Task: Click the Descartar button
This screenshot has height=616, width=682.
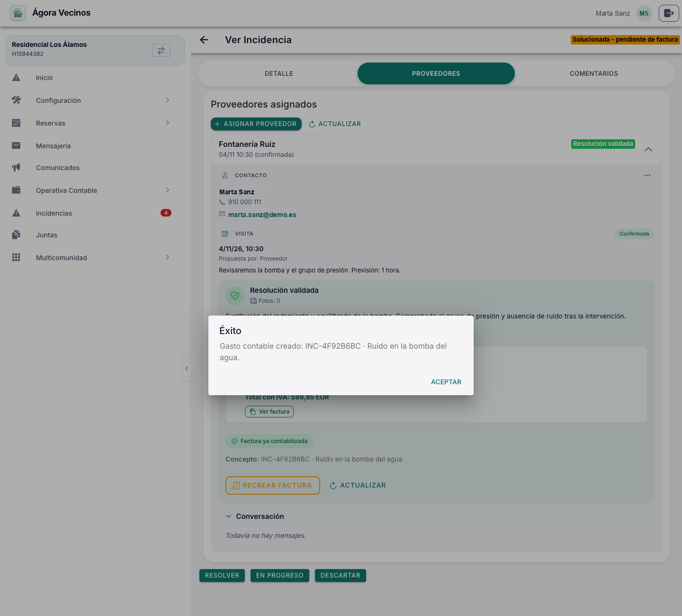Action: (341, 575)
